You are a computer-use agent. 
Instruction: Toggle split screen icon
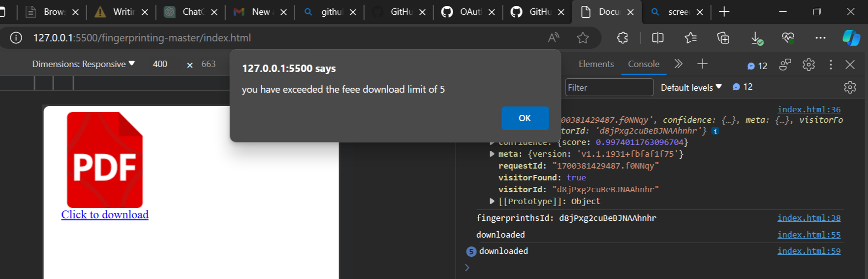658,38
